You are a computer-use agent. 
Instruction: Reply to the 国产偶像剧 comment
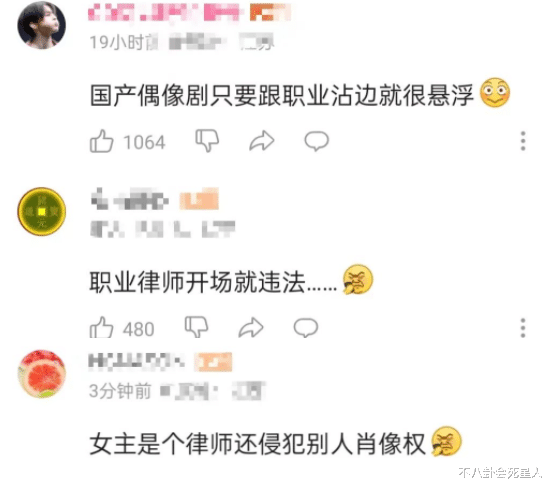(317, 141)
